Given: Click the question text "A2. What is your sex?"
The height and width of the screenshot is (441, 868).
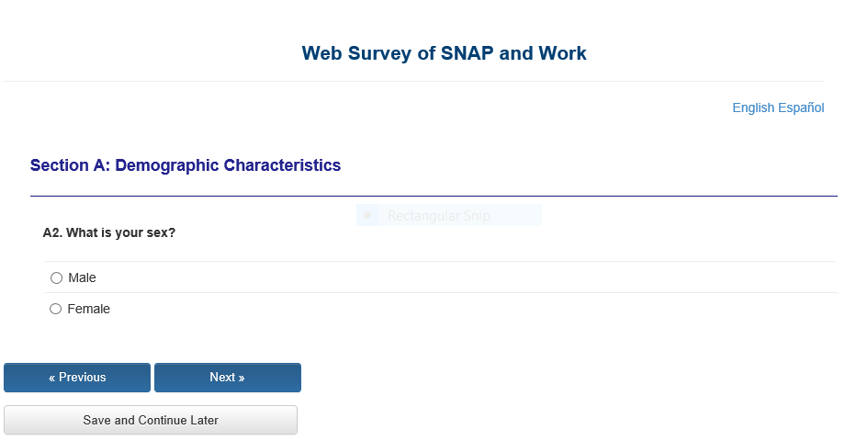Looking at the screenshot, I should [x=109, y=233].
